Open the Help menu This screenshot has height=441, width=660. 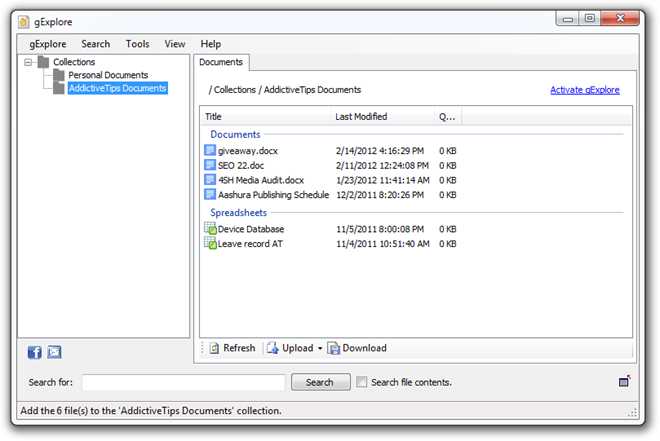(x=210, y=44)
